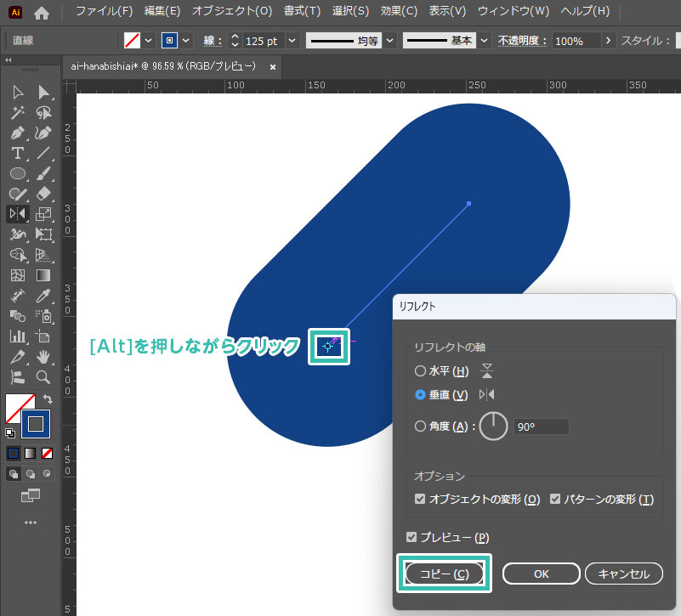Open the stroke weight dropdown
The image size is (681, 616).
292,41
